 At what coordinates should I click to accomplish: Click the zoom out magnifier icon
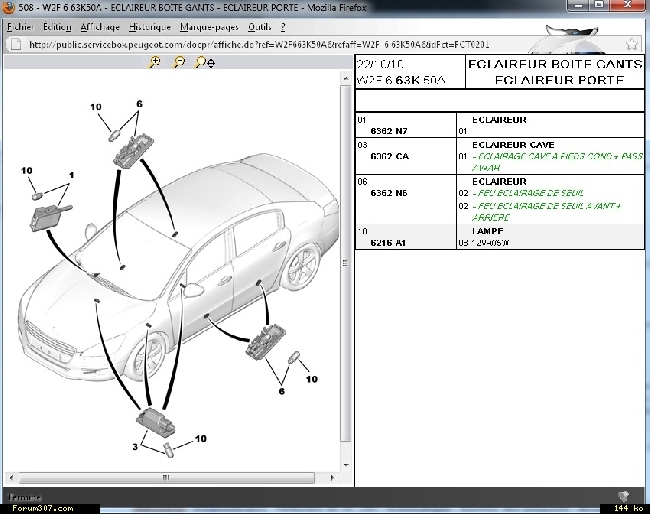pyautogui.click(x=179, y=63)
